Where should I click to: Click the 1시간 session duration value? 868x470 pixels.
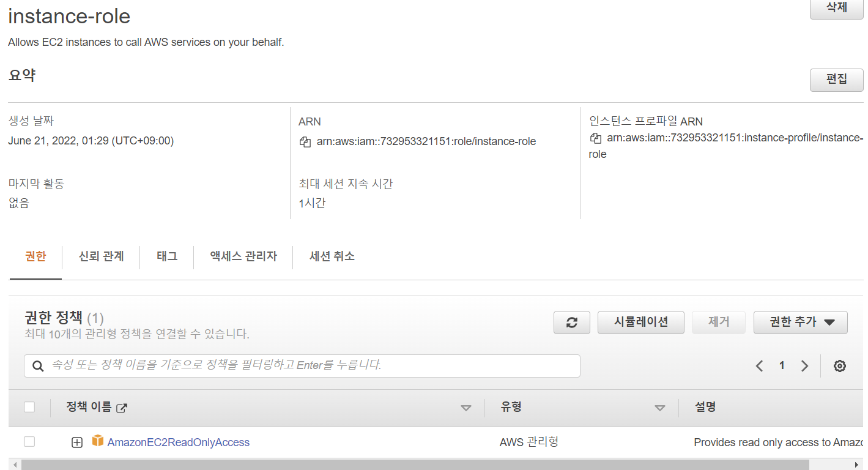coord(312,203)
